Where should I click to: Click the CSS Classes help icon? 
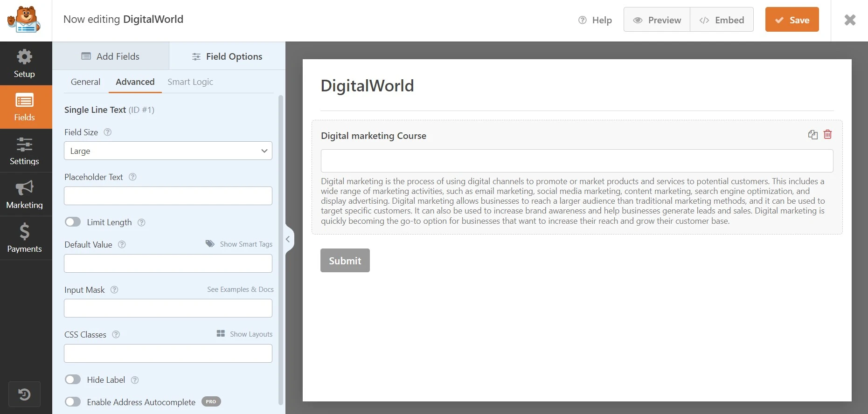point(116,334)
